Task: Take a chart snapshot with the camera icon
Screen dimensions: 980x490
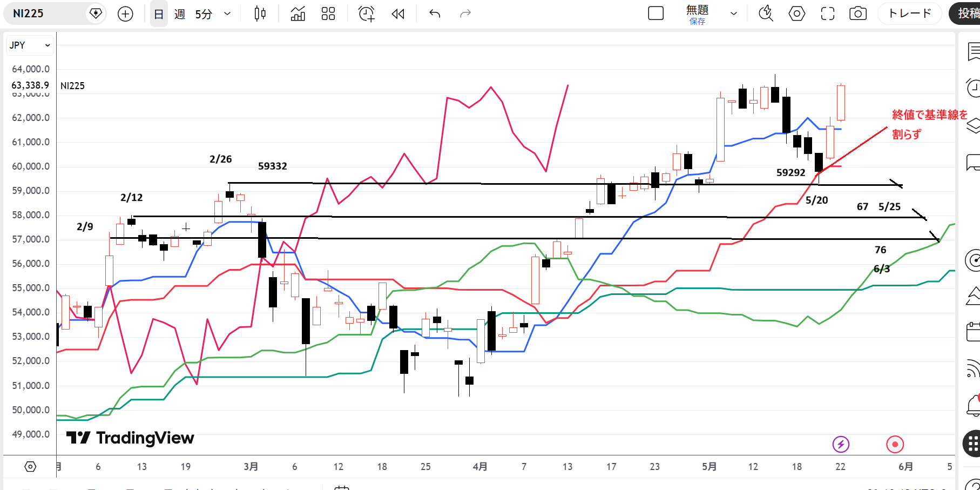Action: 857,14
